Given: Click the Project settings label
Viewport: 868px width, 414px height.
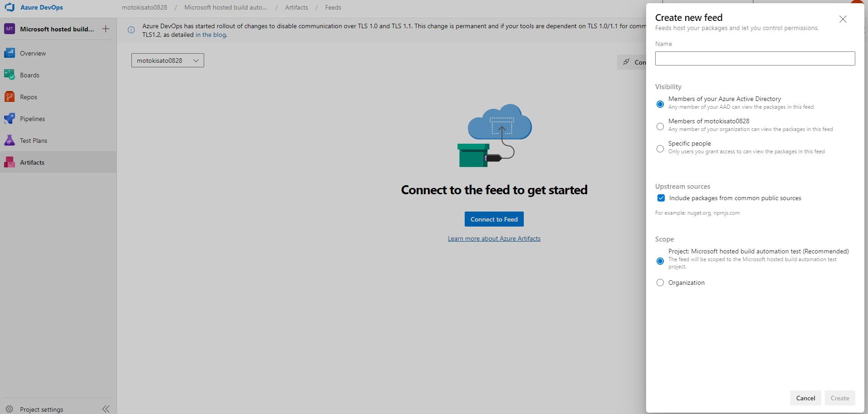Looking at the screenshot, I should 41,409.
